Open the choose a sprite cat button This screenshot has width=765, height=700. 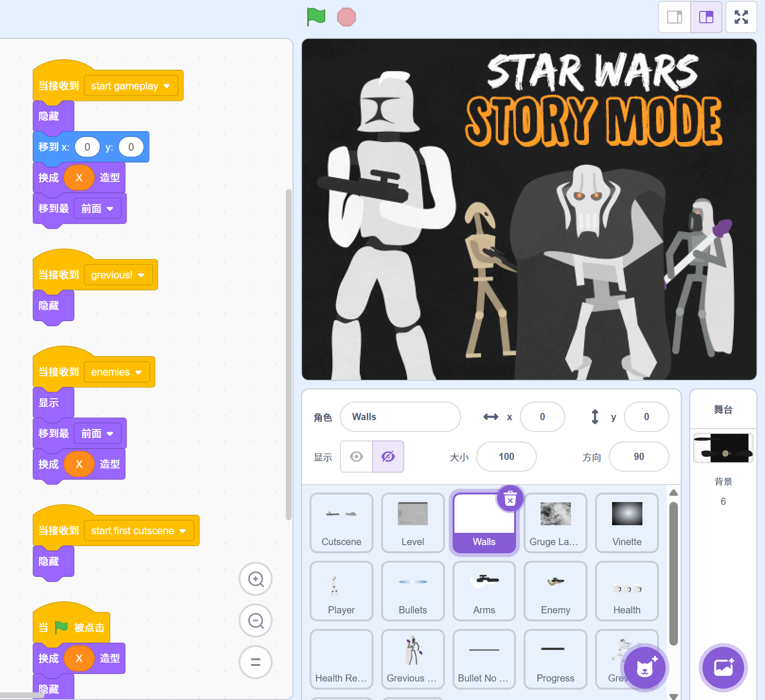pyautogui.click(x=644, y=668)
